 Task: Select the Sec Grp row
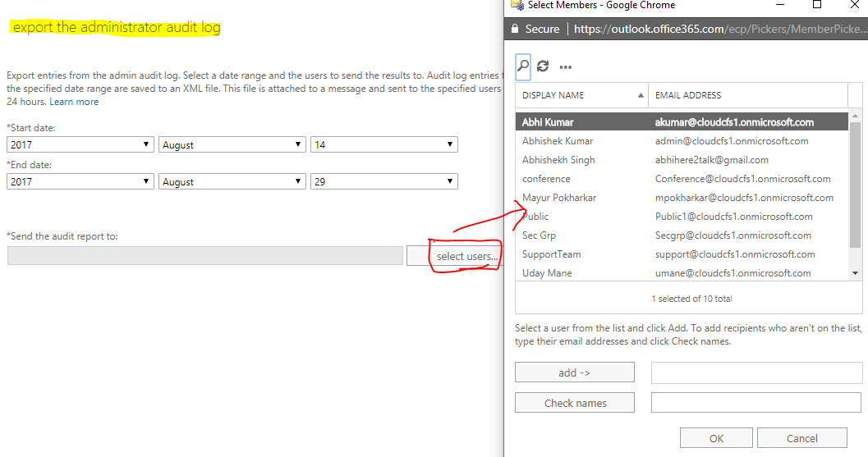point(682,235)
